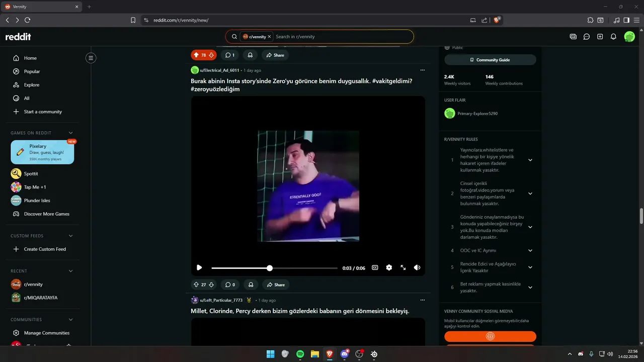
Task: Collapse the Communities section
Action: pyautogui.click(x=70, y=320)
